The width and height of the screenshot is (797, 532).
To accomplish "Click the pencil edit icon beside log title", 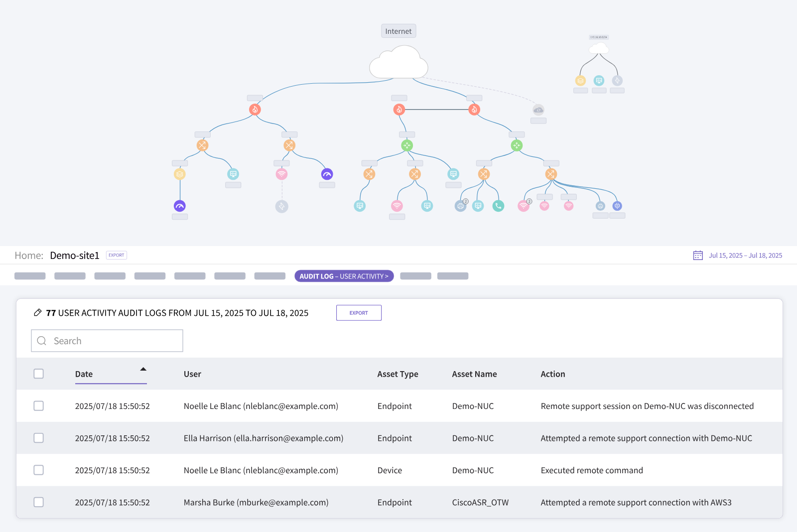I will point(37,313).
